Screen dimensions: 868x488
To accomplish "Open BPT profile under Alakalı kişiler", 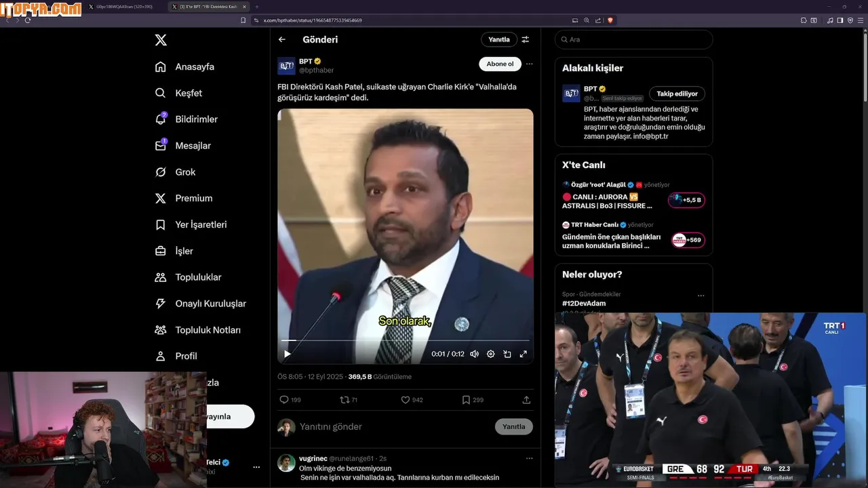I will [x=591, y=89].
